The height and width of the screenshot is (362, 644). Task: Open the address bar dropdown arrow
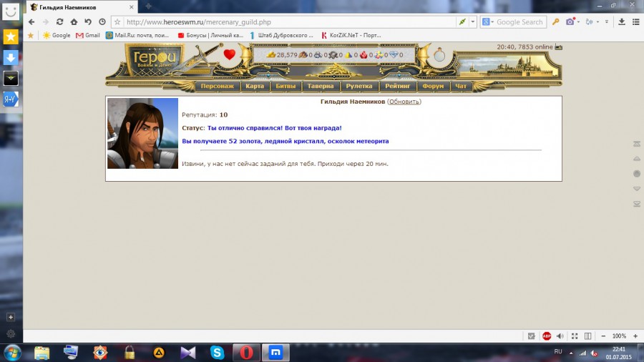(473, 22)
